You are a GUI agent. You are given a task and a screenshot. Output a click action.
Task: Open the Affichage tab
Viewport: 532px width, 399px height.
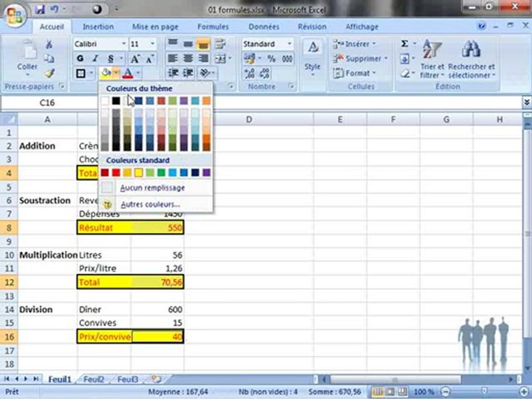pos(362,27)
